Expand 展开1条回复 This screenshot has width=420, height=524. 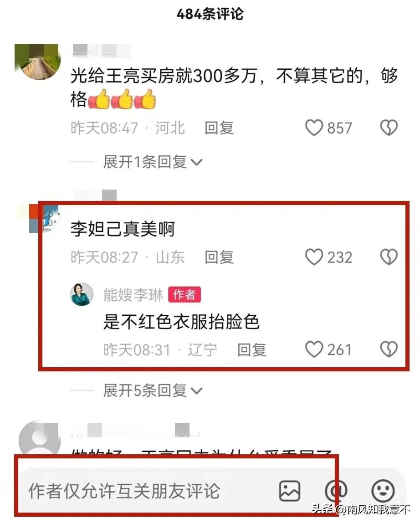[x=153, y=162]
